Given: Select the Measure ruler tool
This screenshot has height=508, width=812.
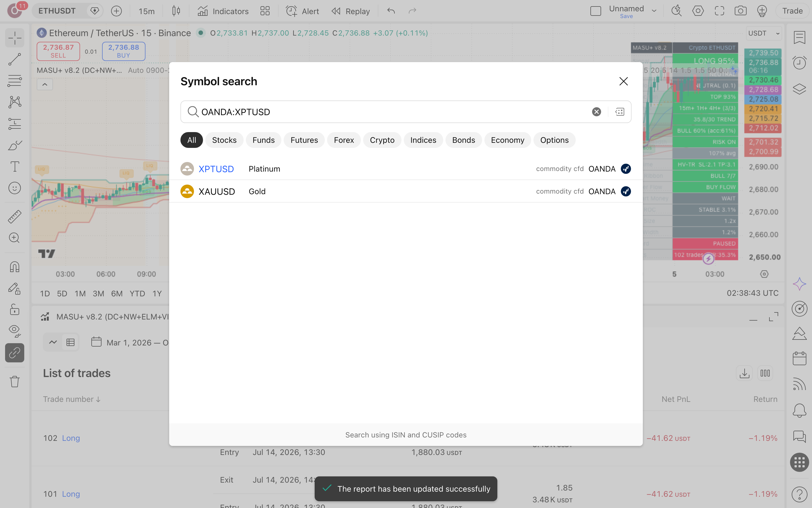Looking at the screenshot, I should [x=15, y=217].
